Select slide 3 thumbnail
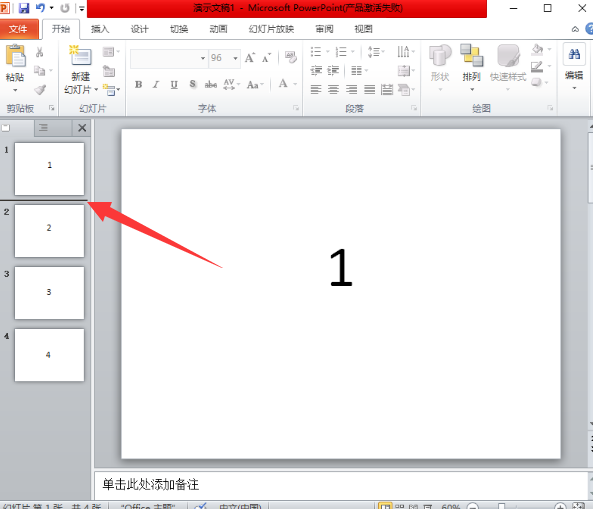The width and height of the screenshot is (593, 509). click(50, 293)
